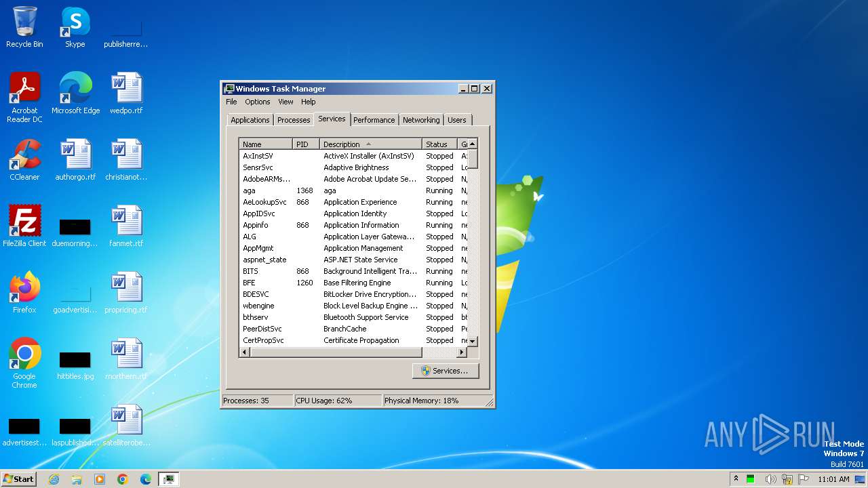This screenshot has width=868, height=488.
Task: Open the CCleaner desktop shortcut
Action: point(24,160)
